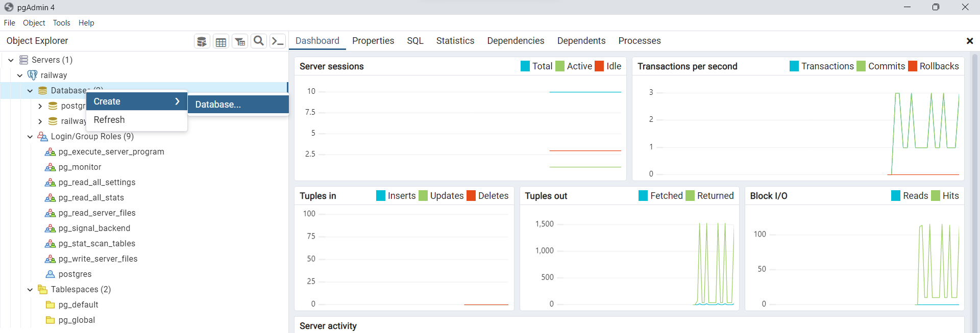
Task: Click the Rollbacks legend color swatch
Action: pyautogui.click(x=913, y=66)
